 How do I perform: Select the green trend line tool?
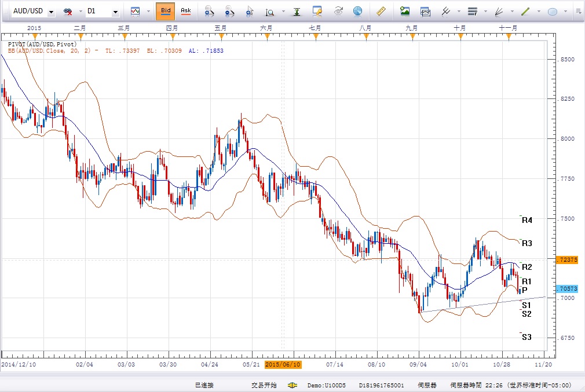[525, 11]
